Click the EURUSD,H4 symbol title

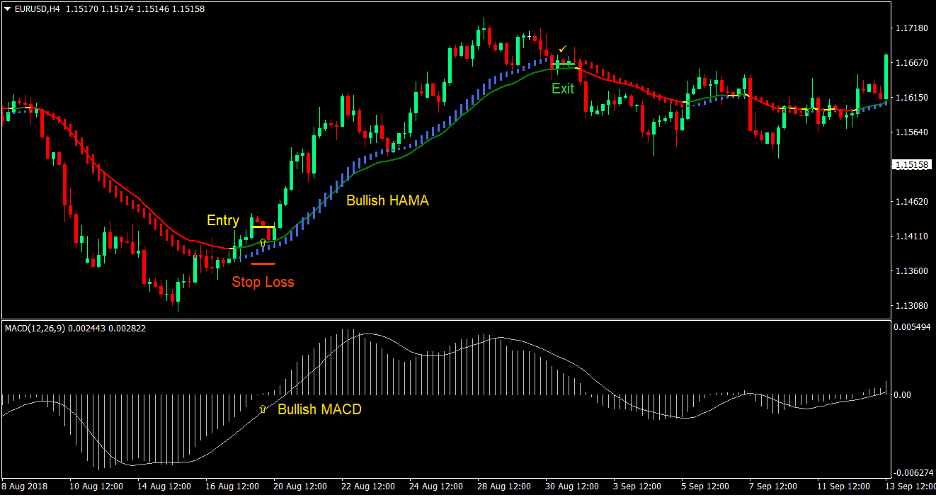coord(40,9)
